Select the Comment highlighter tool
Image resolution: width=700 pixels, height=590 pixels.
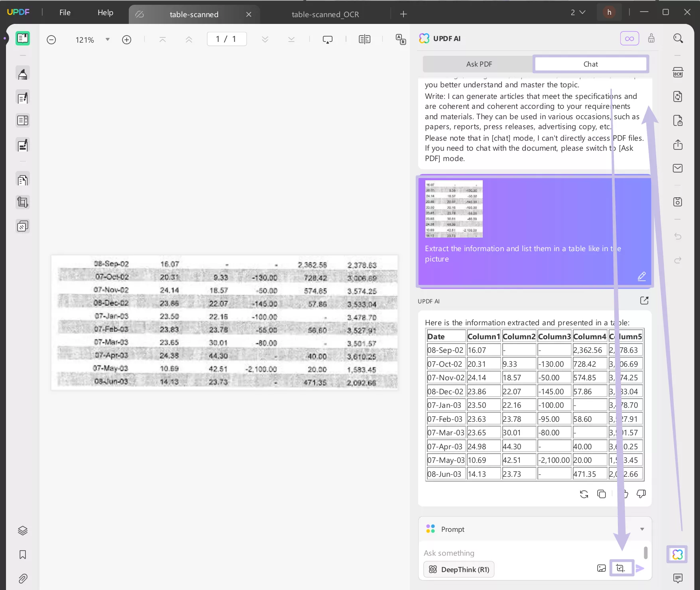point(23,74)
